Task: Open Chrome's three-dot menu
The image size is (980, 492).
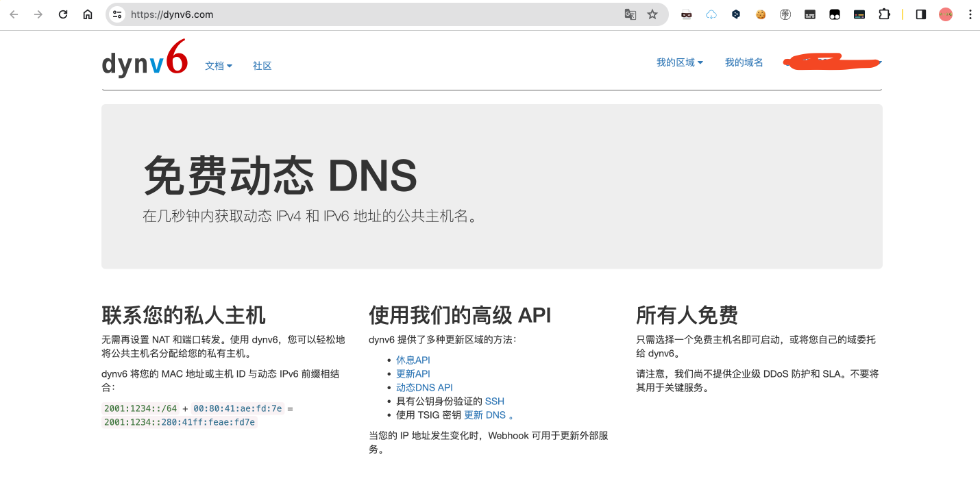Action: (x=970, y=14)
